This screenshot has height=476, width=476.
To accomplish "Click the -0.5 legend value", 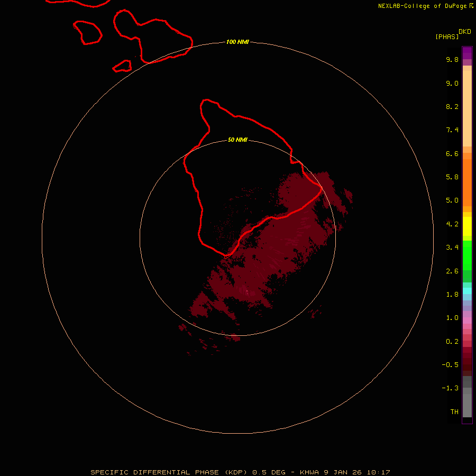I will coord(450,365).
